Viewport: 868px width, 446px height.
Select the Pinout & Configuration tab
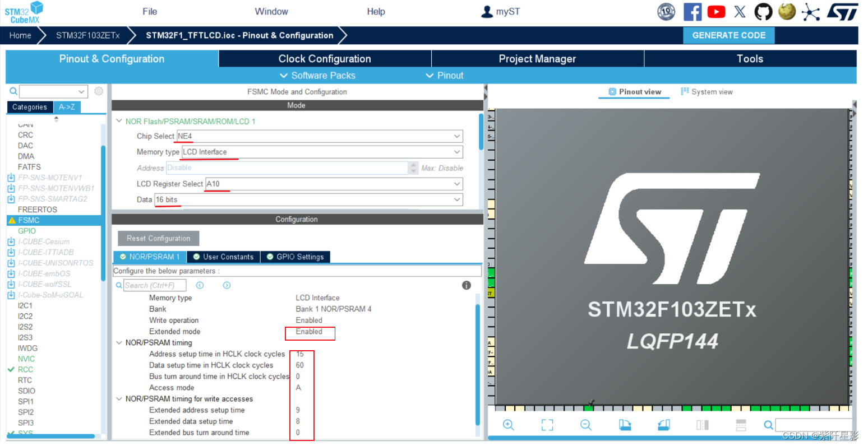coord(112,59)
